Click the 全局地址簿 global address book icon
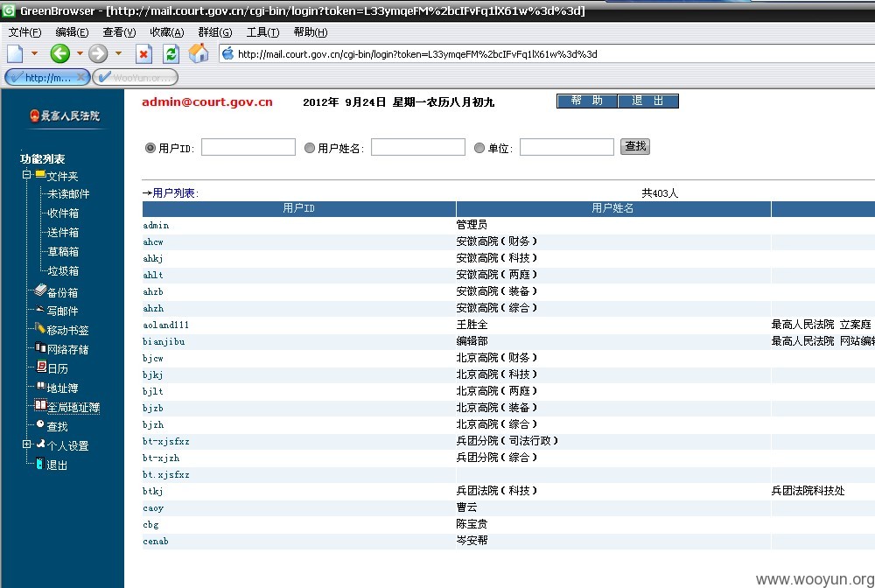The image size is (875, 588). pyautogui.click(x=40, y=406)
